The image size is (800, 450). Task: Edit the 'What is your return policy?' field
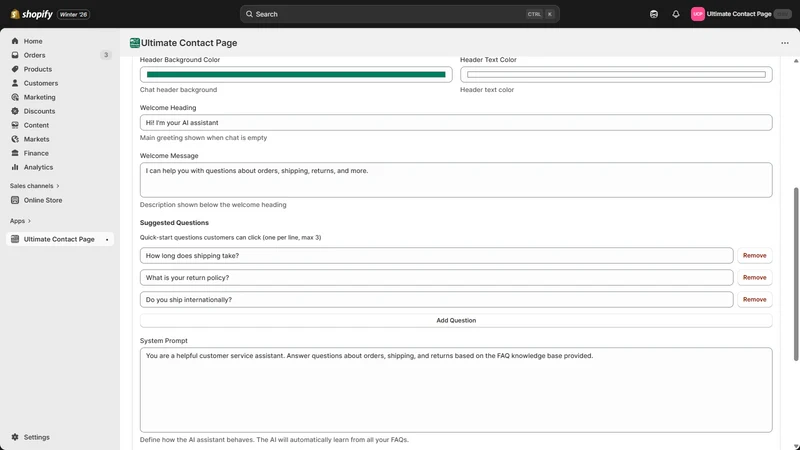coord(436,278)
